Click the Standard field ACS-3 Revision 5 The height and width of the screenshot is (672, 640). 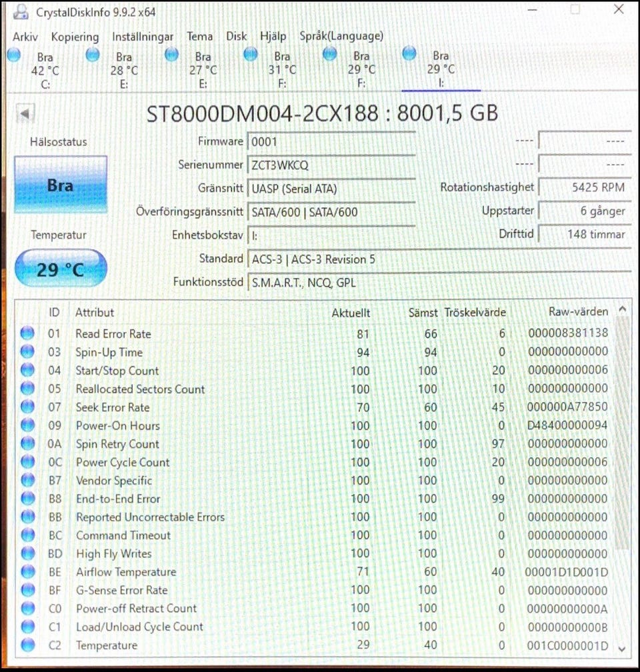pyautogui.click(x=439, y=259)
